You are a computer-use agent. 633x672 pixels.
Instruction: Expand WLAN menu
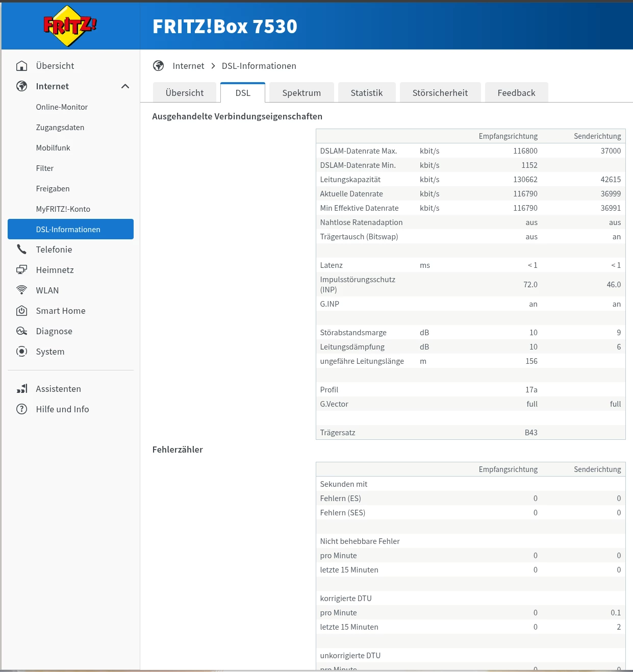click(x=47, y=290)
